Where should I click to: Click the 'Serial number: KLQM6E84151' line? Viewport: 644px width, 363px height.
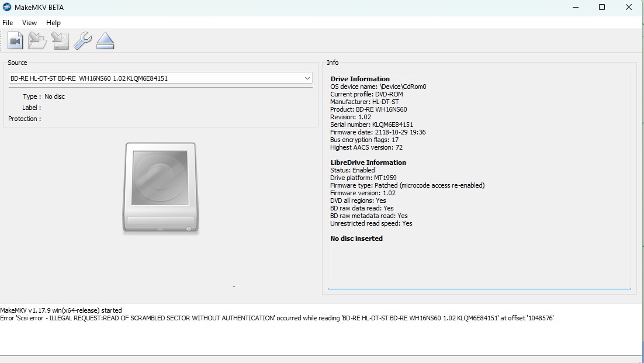point(372,125)
